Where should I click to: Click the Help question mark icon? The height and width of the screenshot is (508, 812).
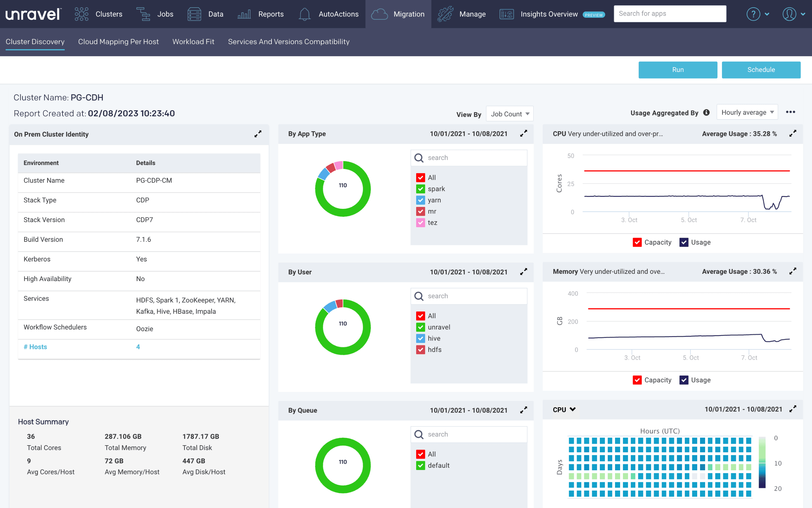753,14
